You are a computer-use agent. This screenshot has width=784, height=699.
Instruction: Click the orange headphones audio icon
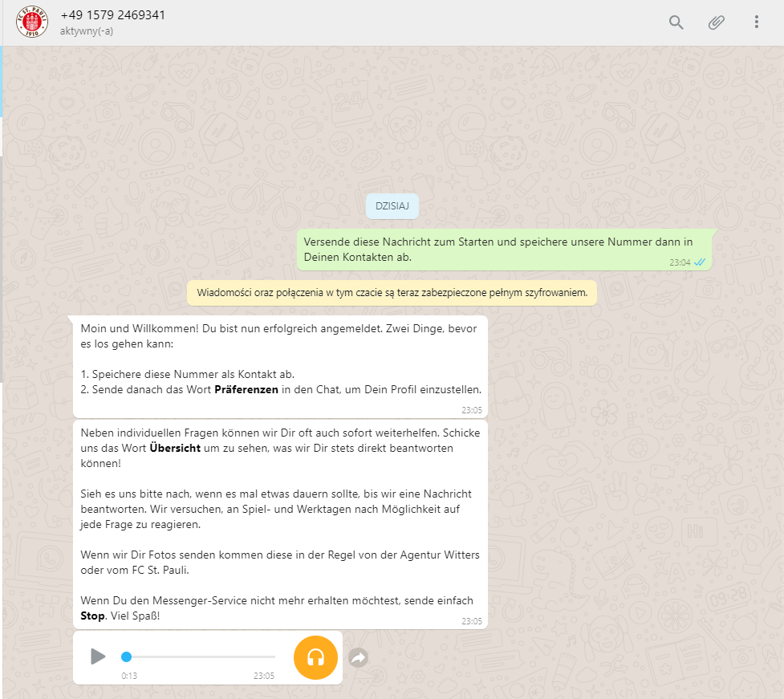tap(315, 657)
